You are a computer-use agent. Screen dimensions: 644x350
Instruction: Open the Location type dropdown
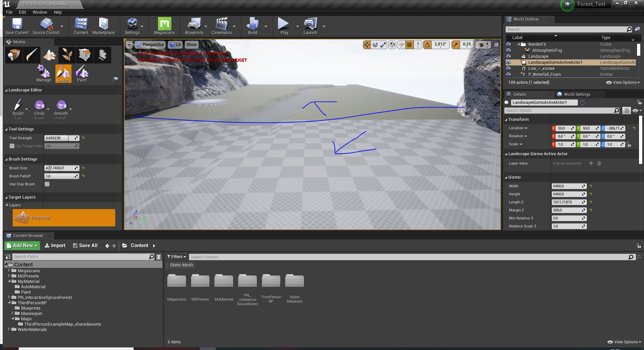(518, 128)
